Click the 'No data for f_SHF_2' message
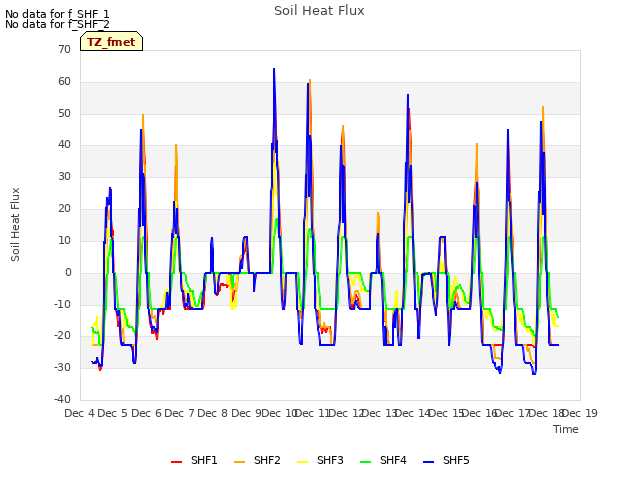The image size is (640, 480). tap(57, 24)
